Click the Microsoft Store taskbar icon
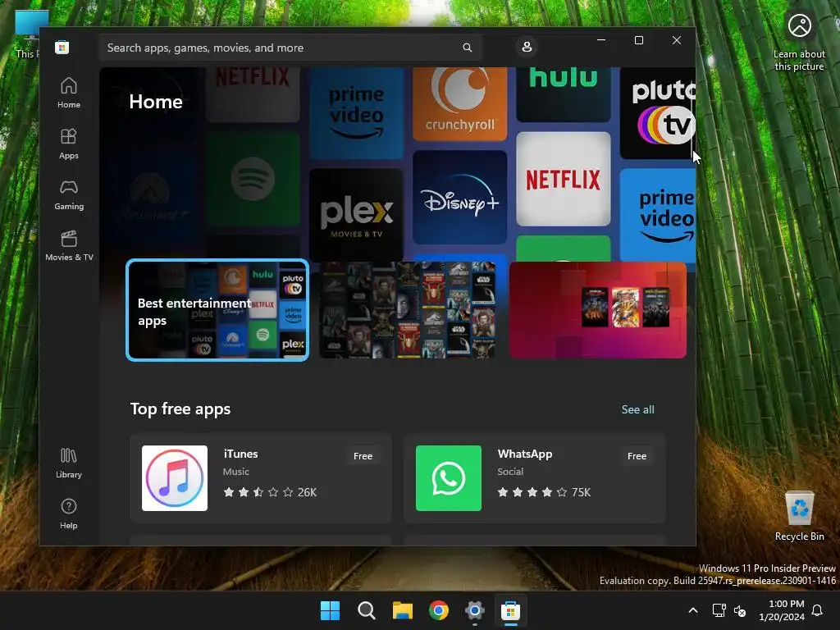This screenshot has width=840, height=630. pyautogui.click(x=510, y=610)
